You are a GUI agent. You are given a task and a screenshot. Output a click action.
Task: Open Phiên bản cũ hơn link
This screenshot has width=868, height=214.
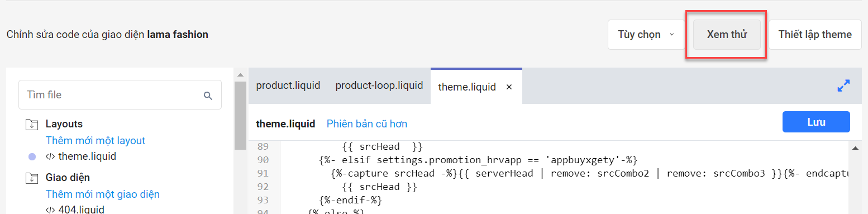(x=367, y=124)
